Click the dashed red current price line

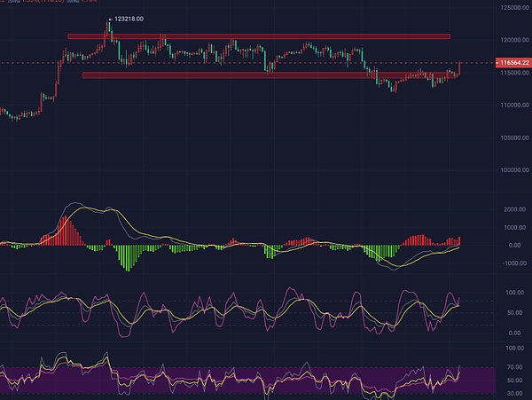(266, 64)
